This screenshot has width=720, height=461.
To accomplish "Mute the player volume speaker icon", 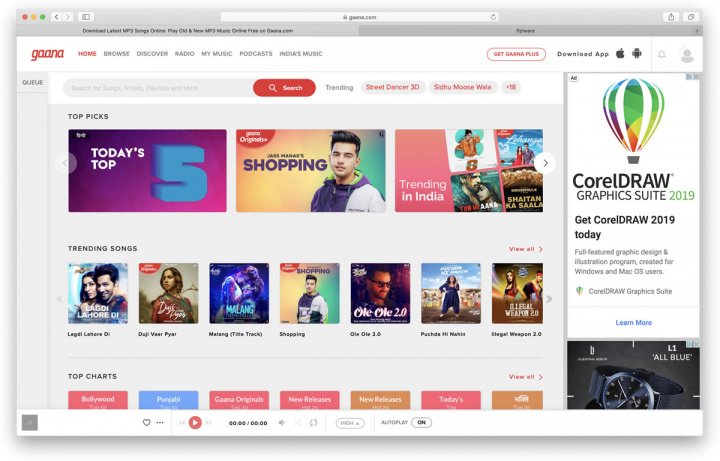I will coord(282,422).
